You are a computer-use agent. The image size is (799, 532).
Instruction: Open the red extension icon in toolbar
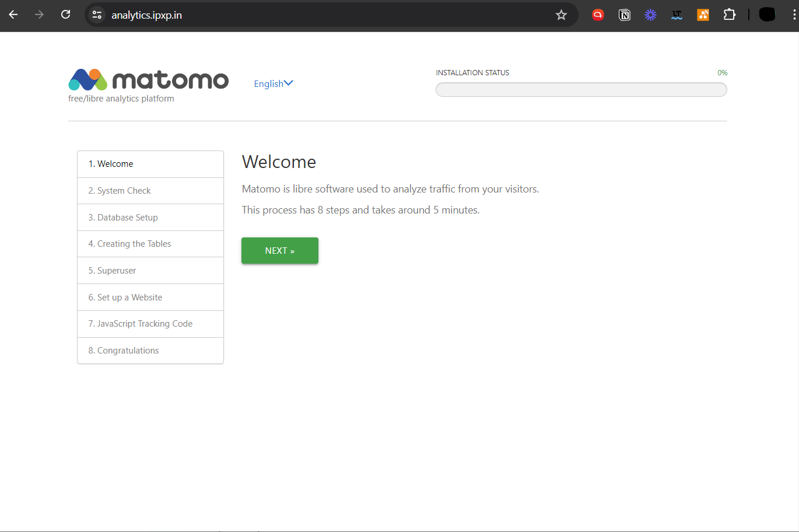(x=598, y=15)
